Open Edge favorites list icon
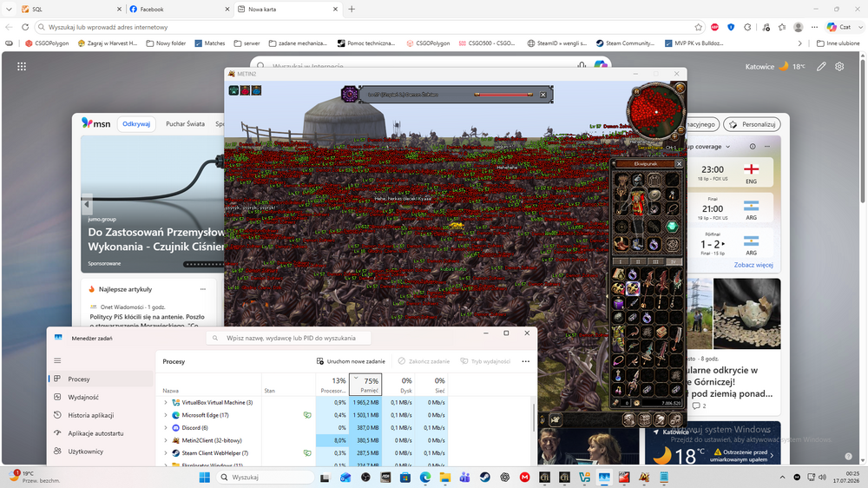Image resolution: width=868 pixels, height=488 pixels. (x=782, y=27)
